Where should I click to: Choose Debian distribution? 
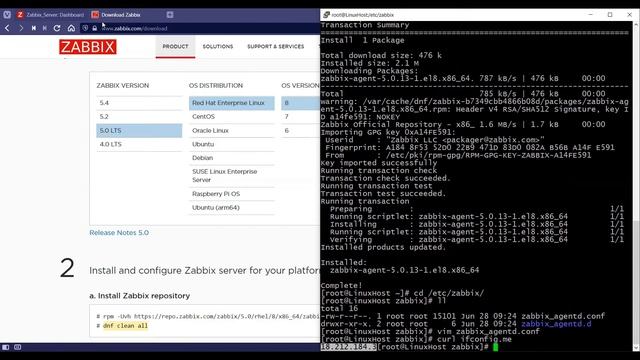pyautogui.click(x=231, y=158)
